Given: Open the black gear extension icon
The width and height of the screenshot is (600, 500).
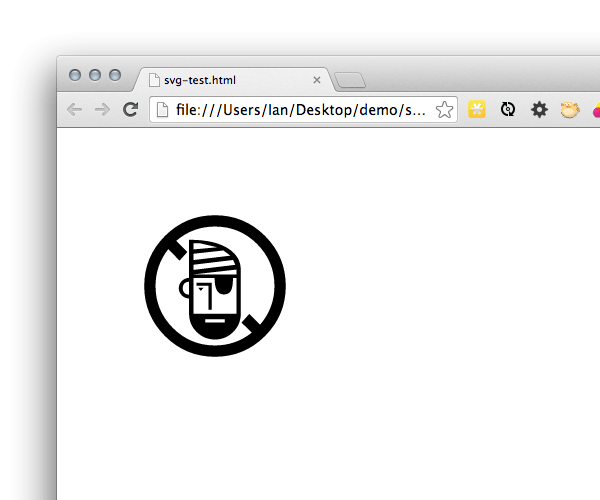Looking at the screenshot, I should [x=539, y=110].
